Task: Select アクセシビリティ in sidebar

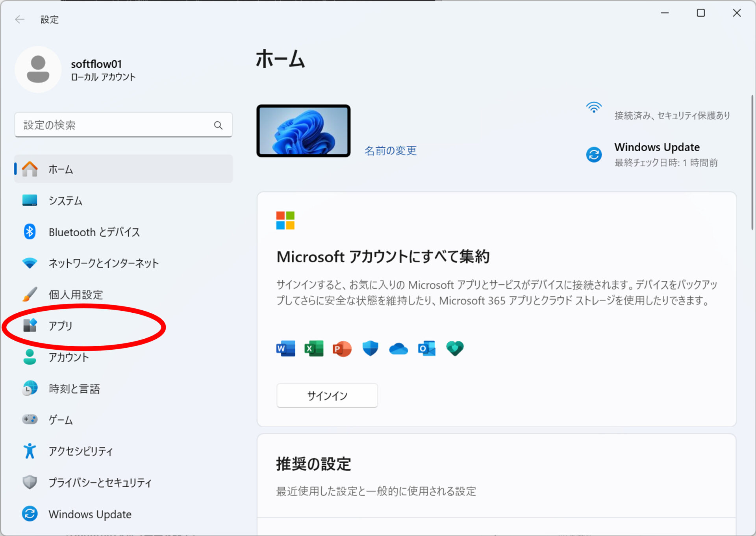Action: pos(124,451)
